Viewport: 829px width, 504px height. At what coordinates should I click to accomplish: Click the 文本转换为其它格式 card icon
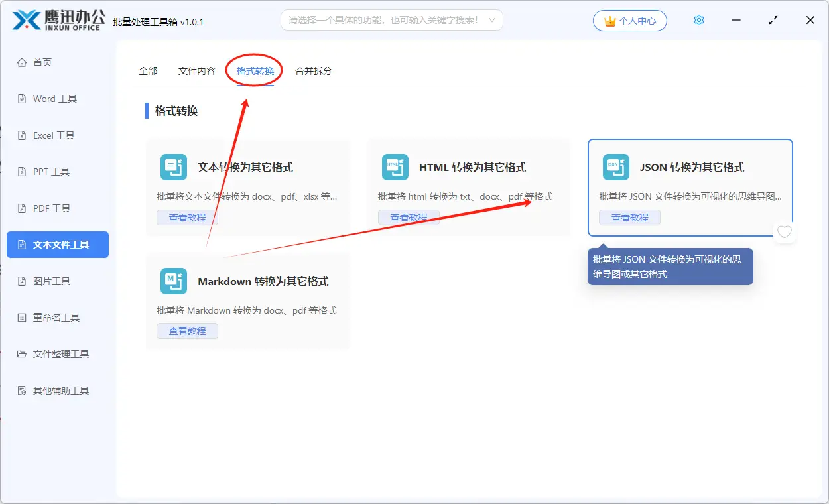point(173,167)
